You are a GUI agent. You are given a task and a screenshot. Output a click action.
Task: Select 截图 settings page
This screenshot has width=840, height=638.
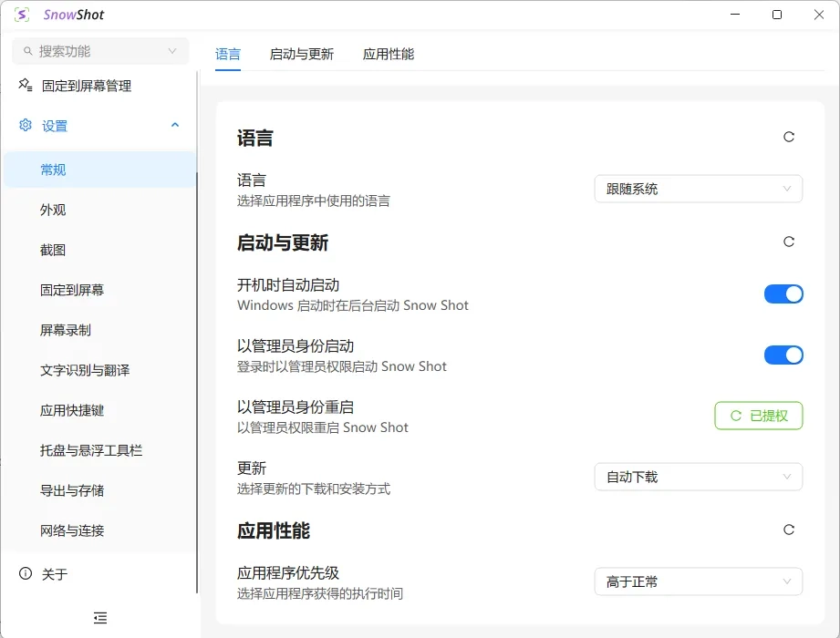click(99, 250)
